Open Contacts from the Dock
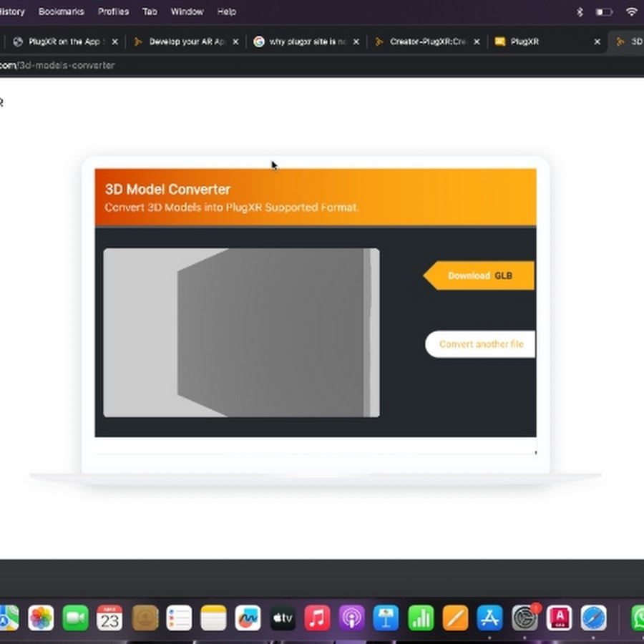The image size is (644, 644). pyautogui.click(x=145, y=618)
